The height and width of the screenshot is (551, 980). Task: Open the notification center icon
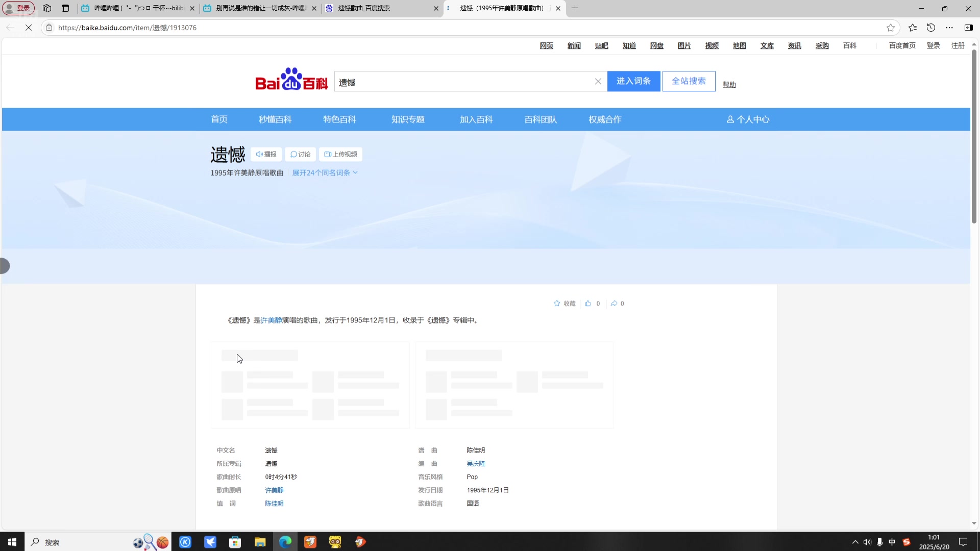click(x=963, y=542)
